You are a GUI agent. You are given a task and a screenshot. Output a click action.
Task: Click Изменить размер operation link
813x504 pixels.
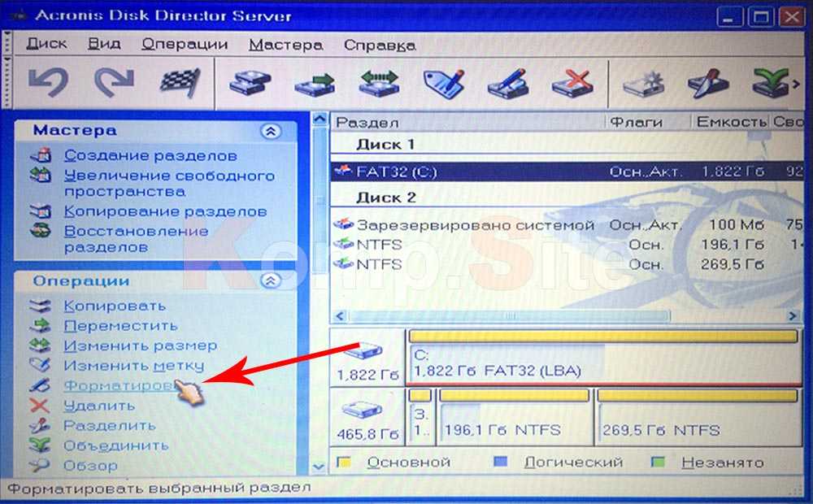click(x=140, y=345)
